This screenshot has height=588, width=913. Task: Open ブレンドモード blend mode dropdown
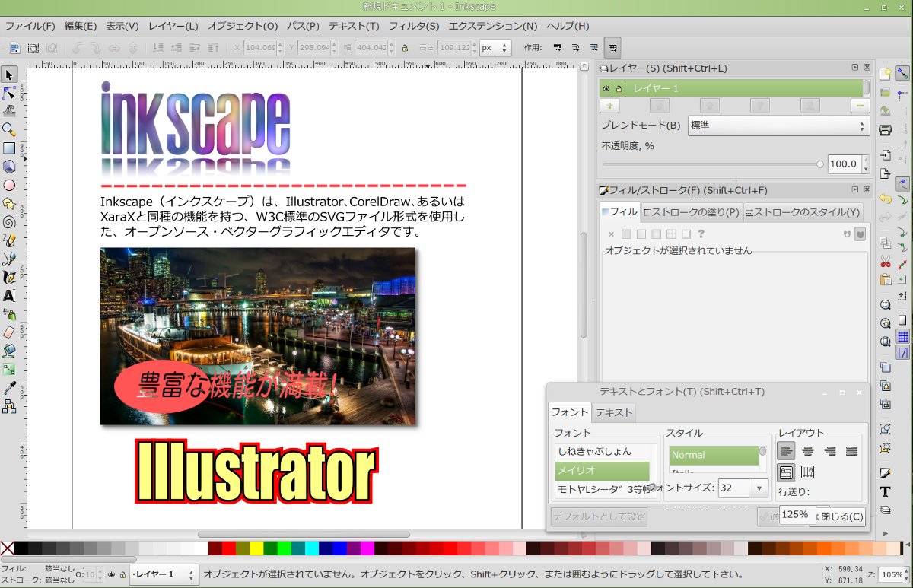[778, 126]
